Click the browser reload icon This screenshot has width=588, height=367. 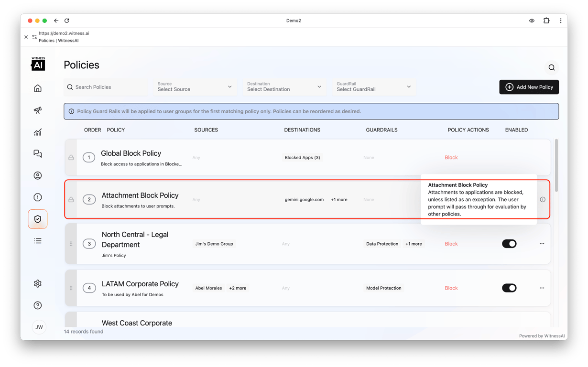[x=67, y=21]
